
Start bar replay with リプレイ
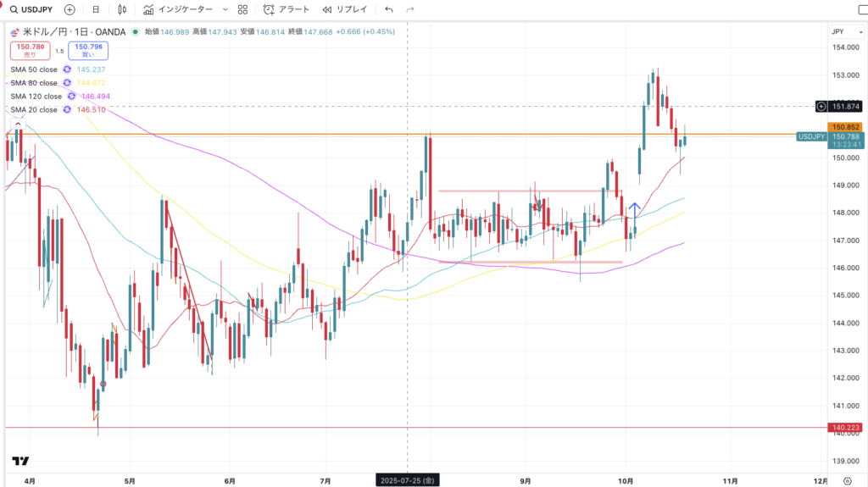pyautogui.click(x=345, y=9)
